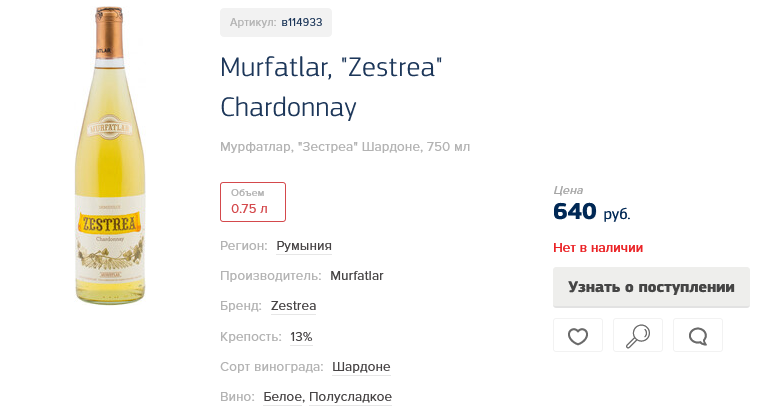Click the Murfatlar producer name
This screenshot has height=410, width=766.
pos(357,276)
